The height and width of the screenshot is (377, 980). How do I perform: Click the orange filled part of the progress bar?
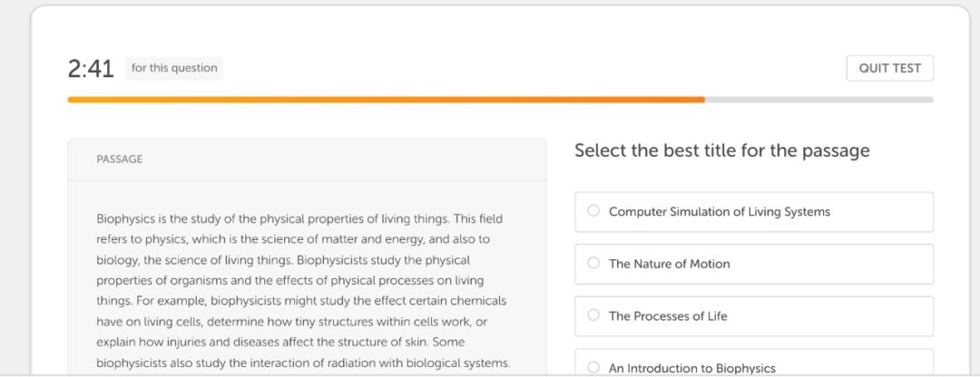click(x=386, y=100)
